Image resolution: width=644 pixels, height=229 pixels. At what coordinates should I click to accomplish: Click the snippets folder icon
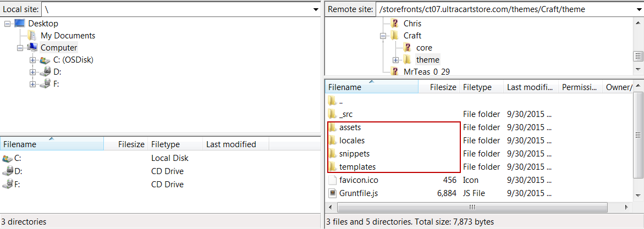coord(333,153)
